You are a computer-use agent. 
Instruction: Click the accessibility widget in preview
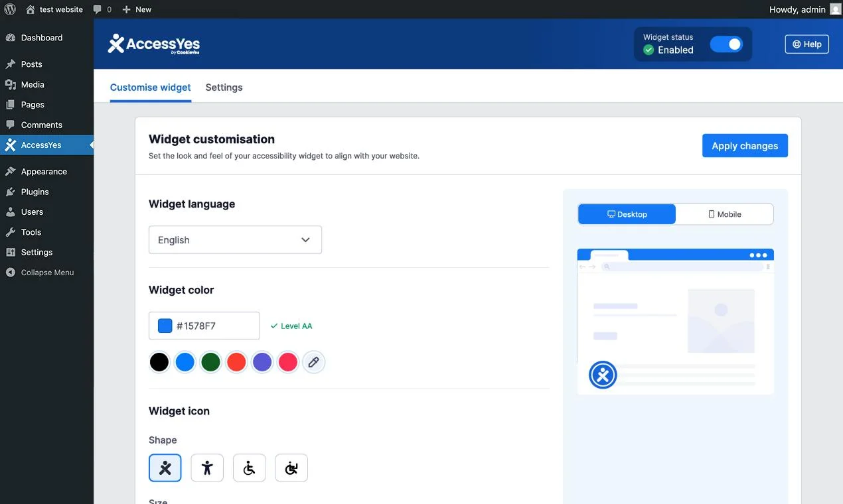point(603,375)
